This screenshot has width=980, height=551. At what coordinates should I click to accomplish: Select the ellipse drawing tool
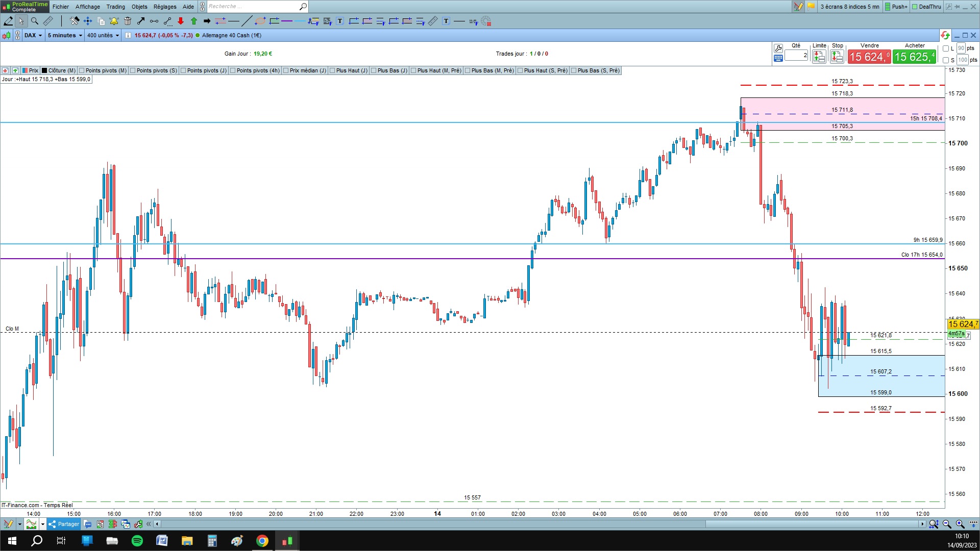[x=260, y=21]
